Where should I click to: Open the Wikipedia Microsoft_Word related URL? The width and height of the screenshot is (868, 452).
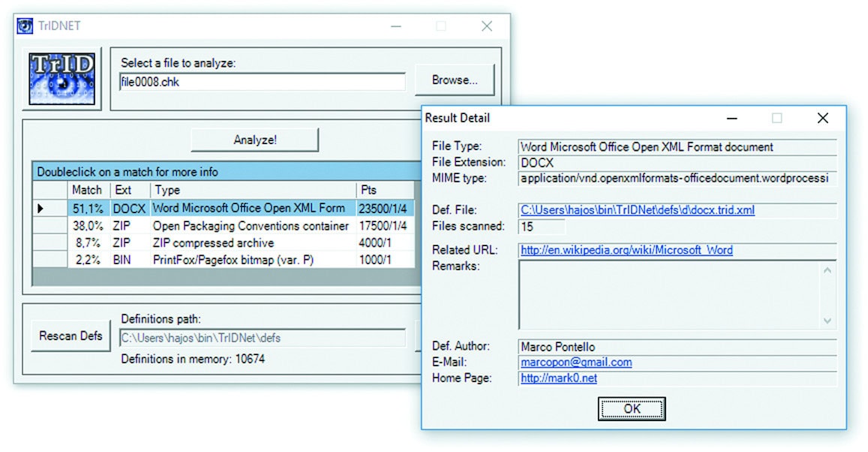[x=626, y=250]
